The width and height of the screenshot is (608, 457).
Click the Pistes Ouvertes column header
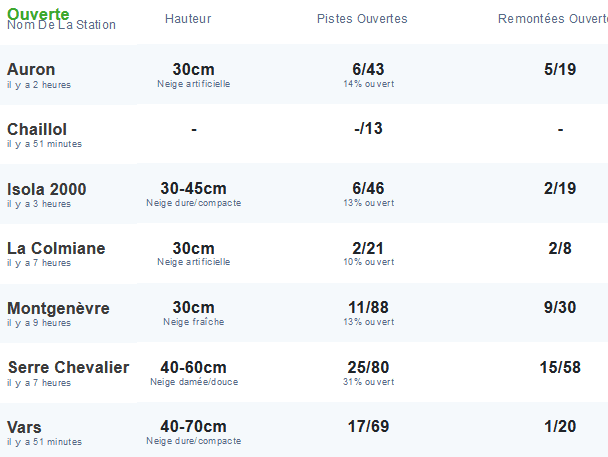pyautogui.click(x=362, y=19)
